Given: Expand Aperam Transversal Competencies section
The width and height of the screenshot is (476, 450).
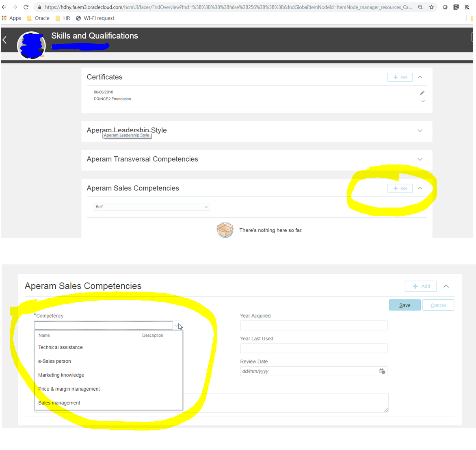Looking at the screenshot, I should 420,160.
